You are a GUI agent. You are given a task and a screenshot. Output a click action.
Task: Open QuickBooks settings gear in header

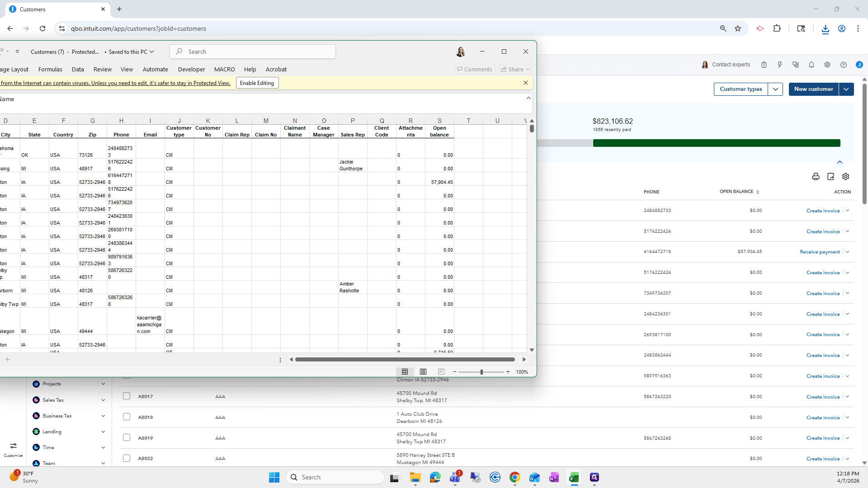827,65
